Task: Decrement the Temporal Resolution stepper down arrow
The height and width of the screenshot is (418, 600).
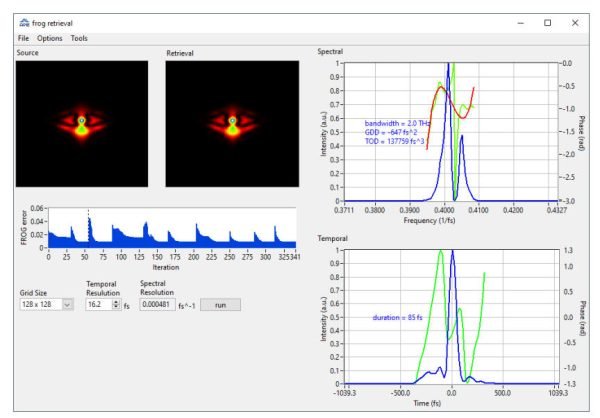Action: (x=116, y=307)
